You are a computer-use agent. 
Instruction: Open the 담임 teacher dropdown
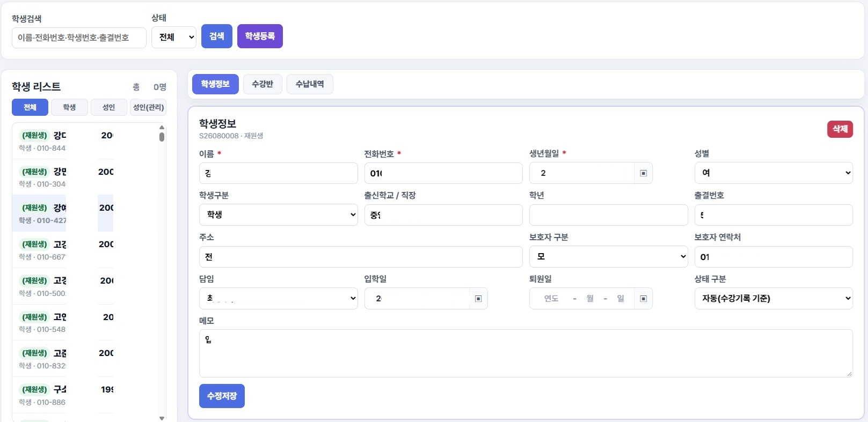click(278, 298)
